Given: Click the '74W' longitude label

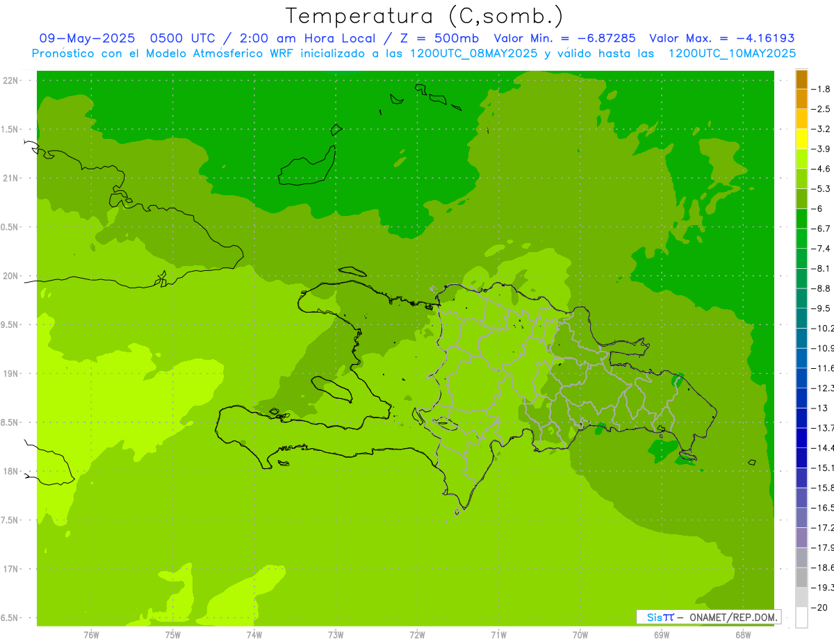Looking at the screenshot, I should [x=254, y=634].
